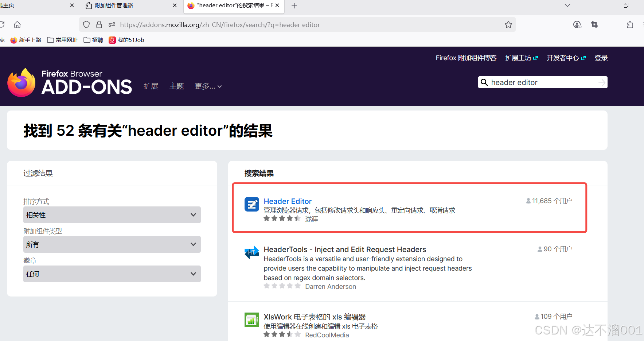Open the 附加组件类型 dropdown showing 所有
The width and height of the screenshot is (644, 341).
coord(112,244)
